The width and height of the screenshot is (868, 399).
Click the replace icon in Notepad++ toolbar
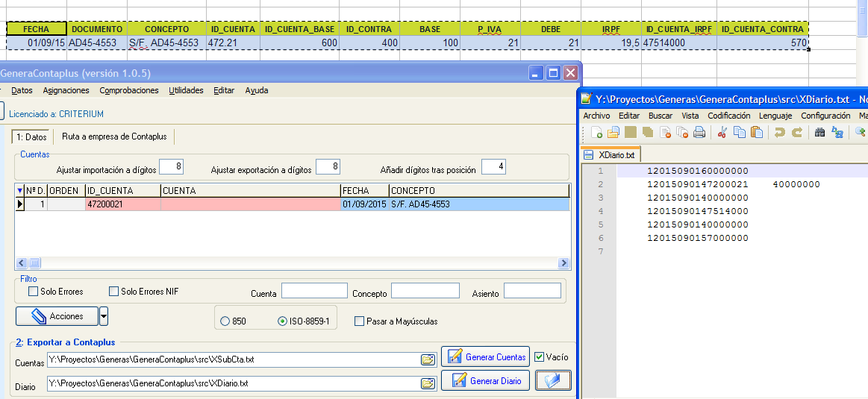pyautogui.click(x=837, y=132)
